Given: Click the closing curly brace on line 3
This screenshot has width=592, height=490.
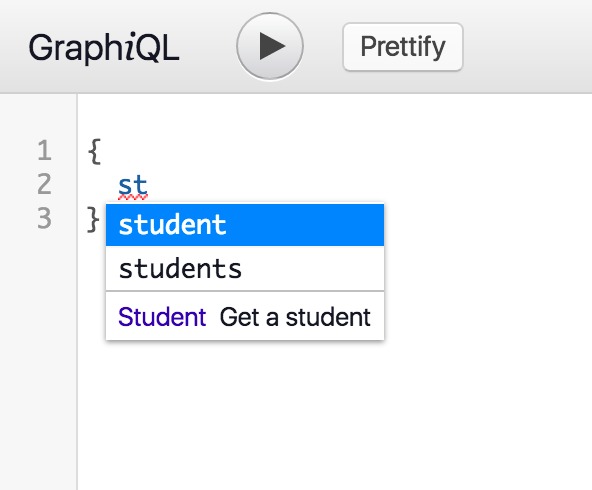Looking at the screenshot, I should point(93,219).
